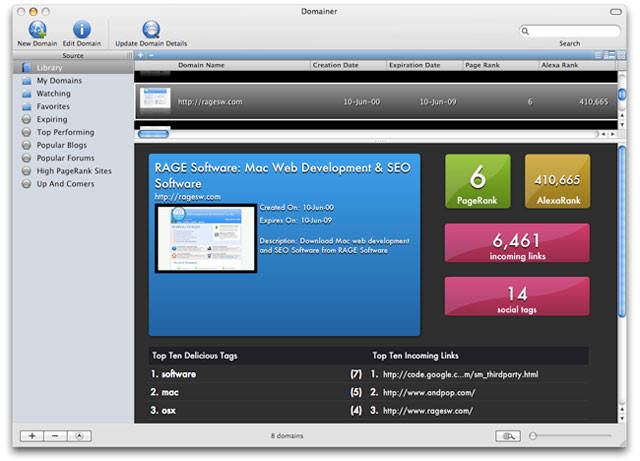Select Library in the Source list
Screen dimensions: 640x461
(x=73, y=67)
